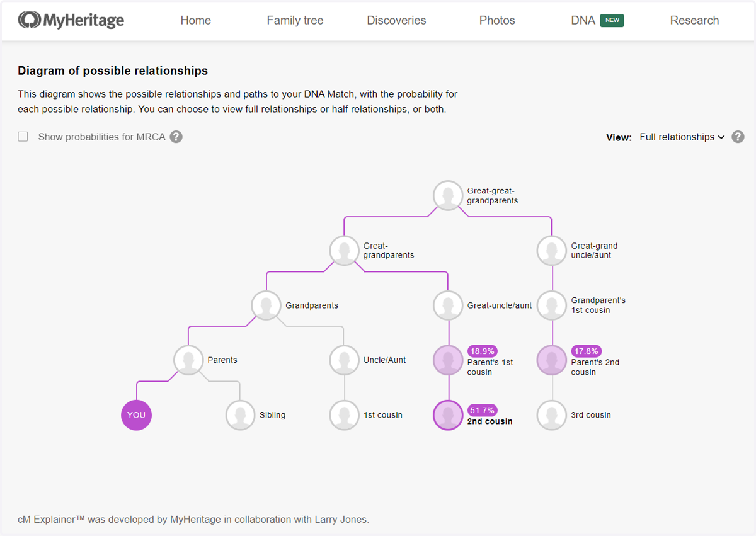
Task: Click the 'Grandparents' label
Action: click(312, 305)
